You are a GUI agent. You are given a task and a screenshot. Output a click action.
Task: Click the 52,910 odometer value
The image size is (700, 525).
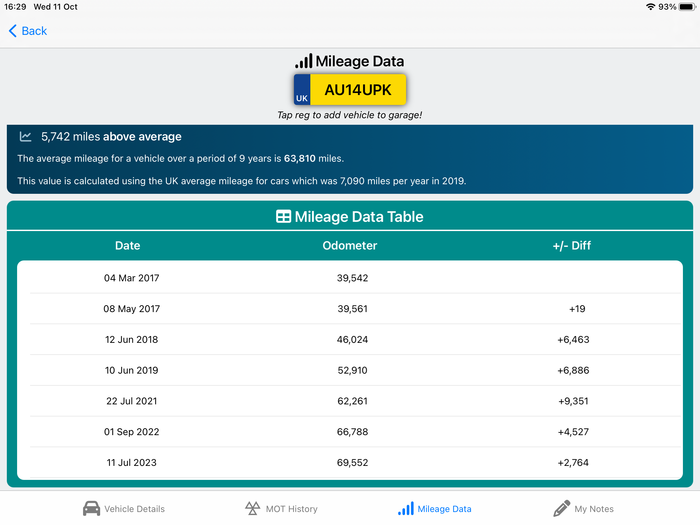352,371
